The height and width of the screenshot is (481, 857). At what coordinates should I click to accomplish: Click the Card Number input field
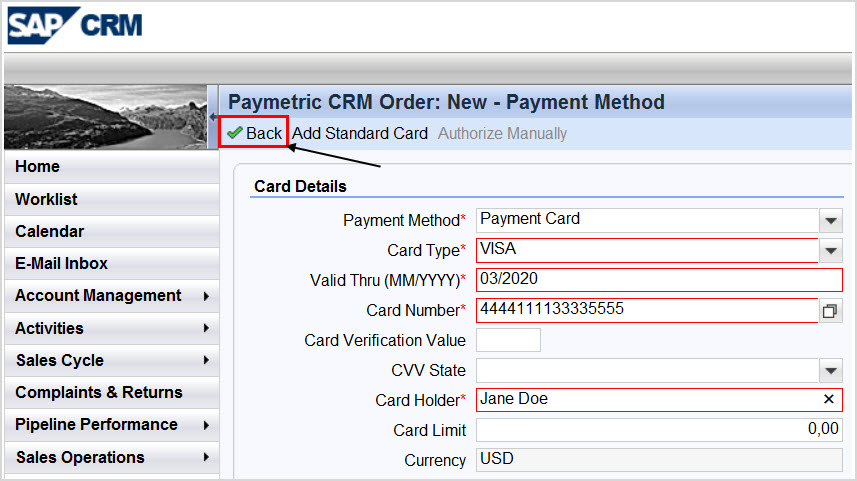click(x=647, y=311)
